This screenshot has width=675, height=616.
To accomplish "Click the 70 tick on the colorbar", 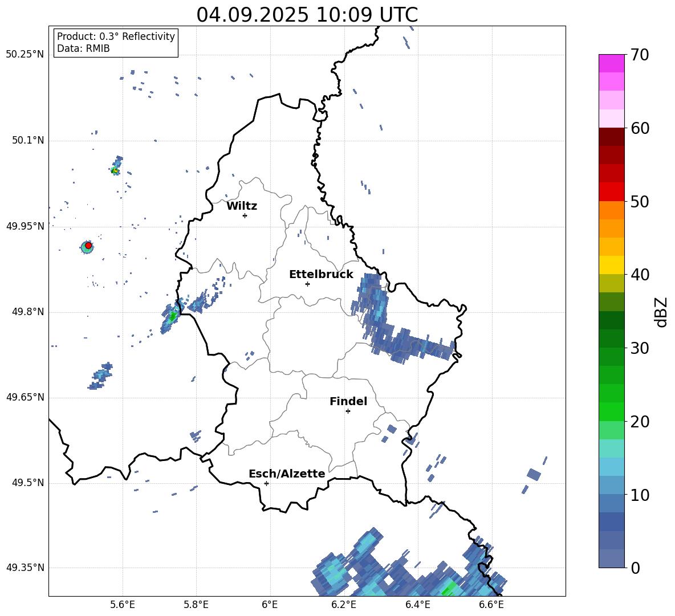I will click(x=640, y=55).
